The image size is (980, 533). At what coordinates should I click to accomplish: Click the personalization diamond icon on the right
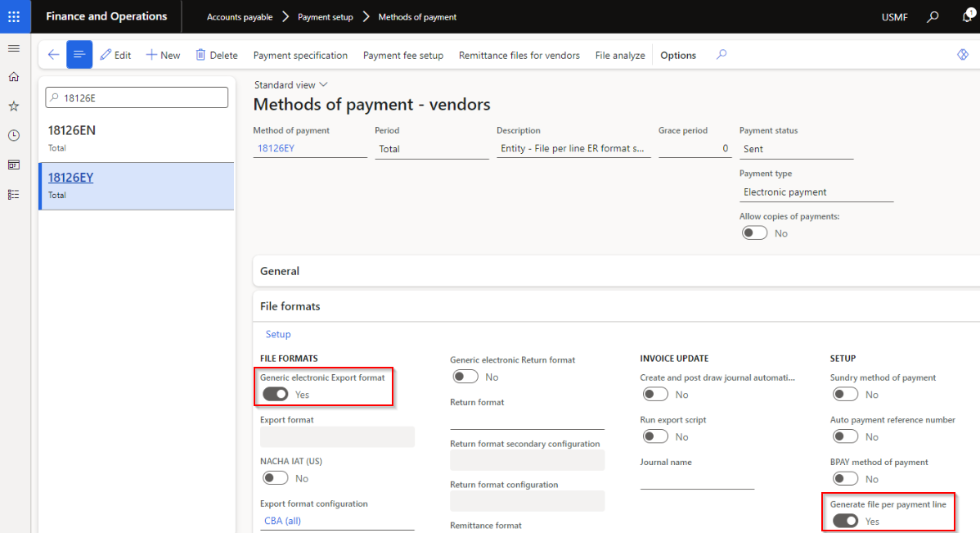pos(962,54)
